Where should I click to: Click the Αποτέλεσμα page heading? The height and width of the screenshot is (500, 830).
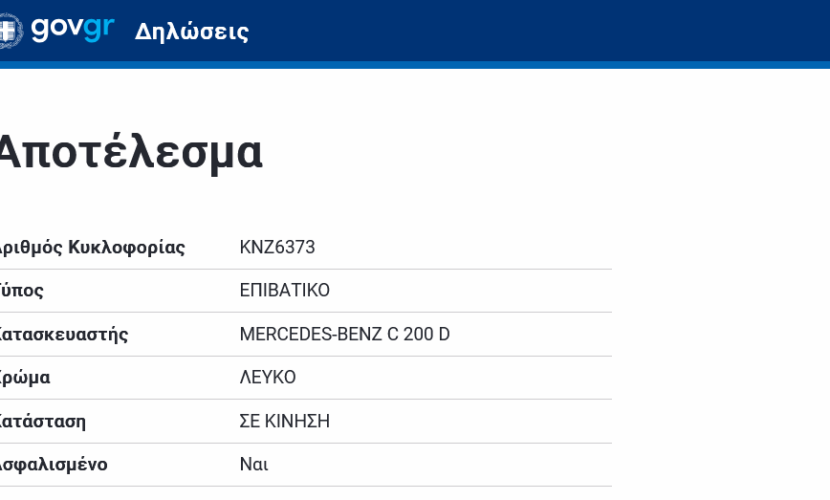(x=130, y=152)
